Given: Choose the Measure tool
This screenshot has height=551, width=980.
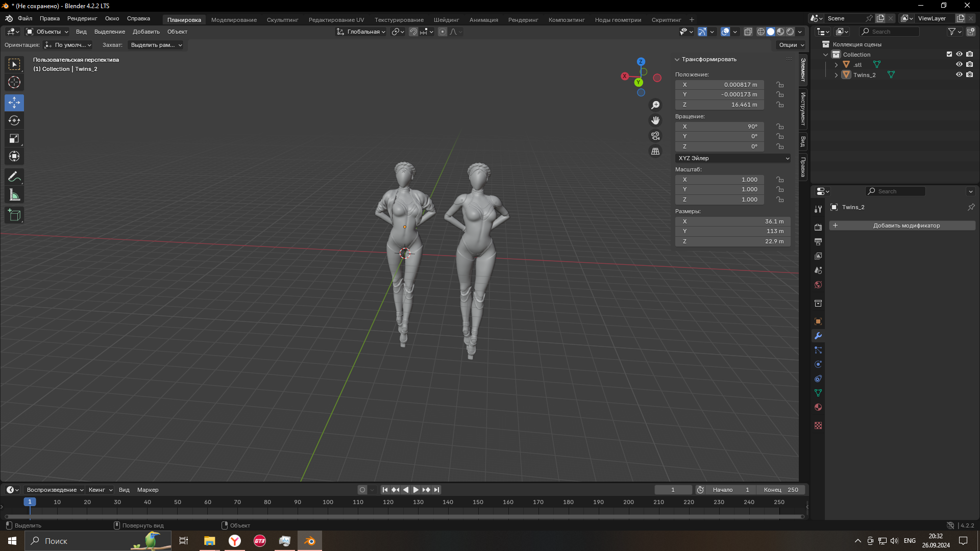Looking at the screenshot, I should coord(14,195).
